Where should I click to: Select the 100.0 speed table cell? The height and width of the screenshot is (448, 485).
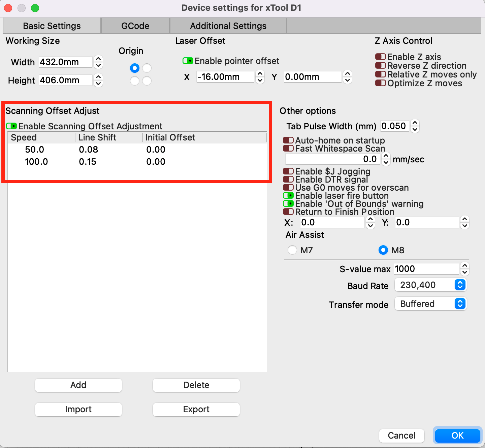[x=36, y=162]
